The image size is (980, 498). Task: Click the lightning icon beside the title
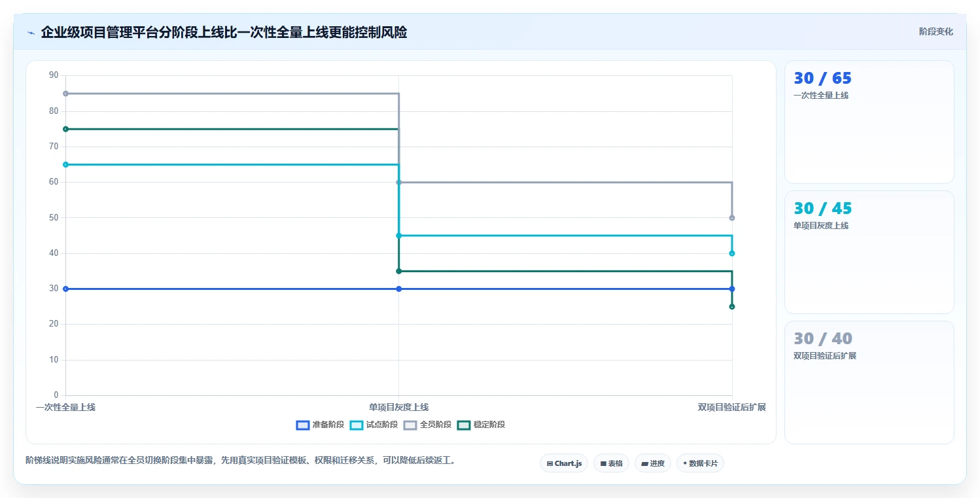click(x=31, y=33)
